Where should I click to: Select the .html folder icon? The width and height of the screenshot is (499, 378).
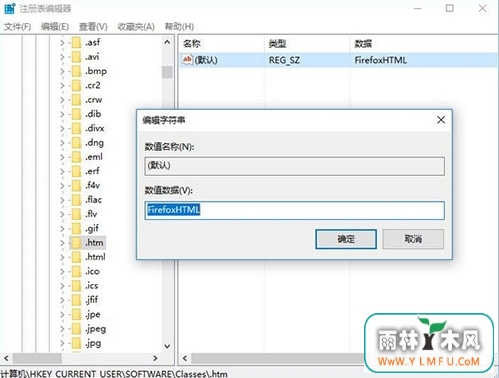[76, 258]
